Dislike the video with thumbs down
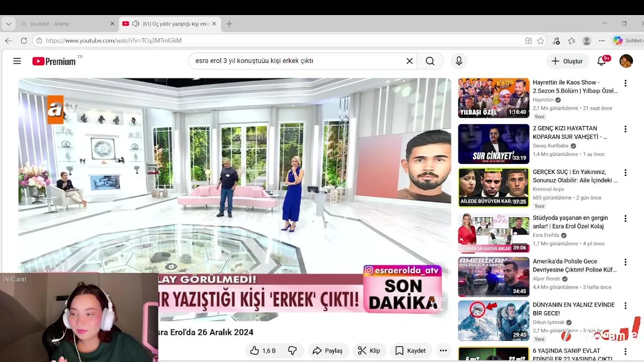Viewport: 644px width, 362px height. pyautogui.click(x=292, y=350)
